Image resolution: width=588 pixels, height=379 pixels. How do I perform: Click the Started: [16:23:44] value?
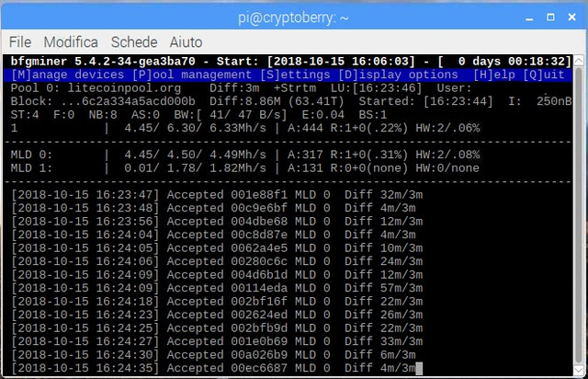[426, 101]
